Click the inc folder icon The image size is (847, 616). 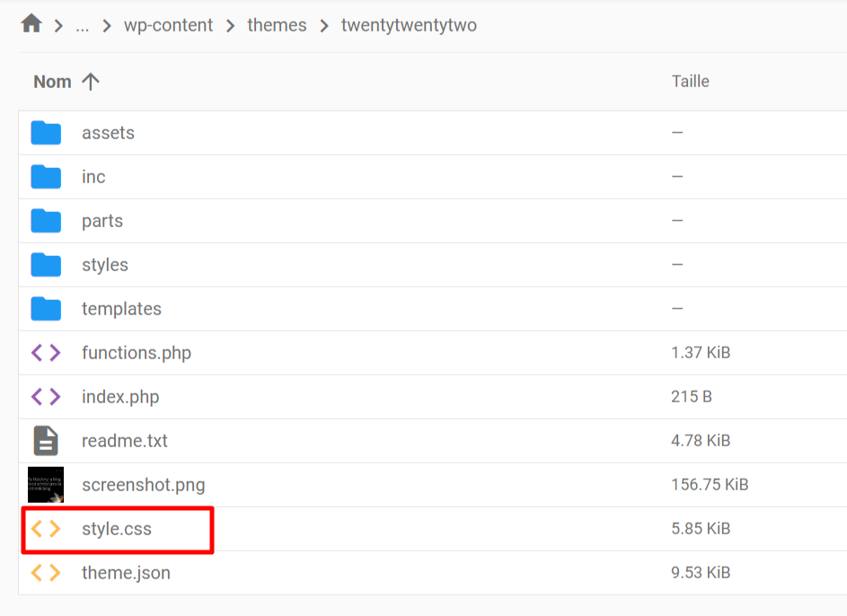46,177
